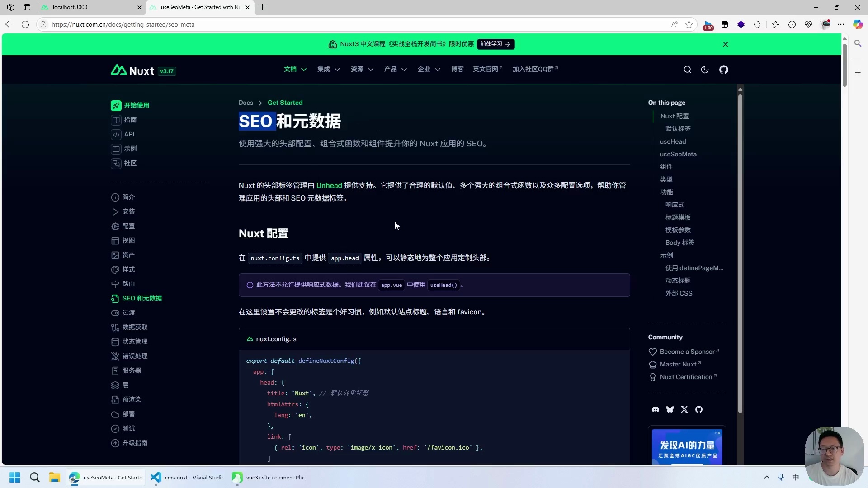Open the Become a Sponsor link
This screenshot has width=868, height=488.
684,352
